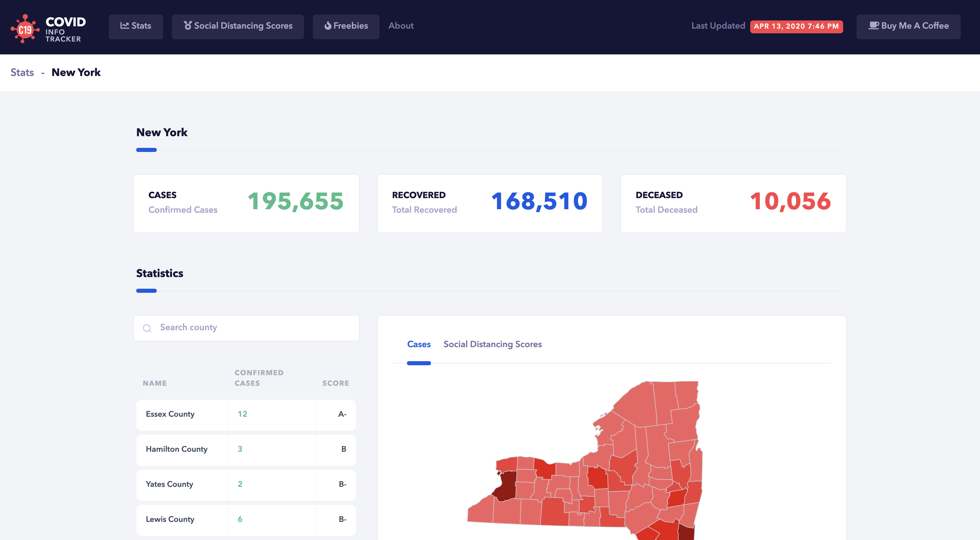Screen dimensions: 980x540
Task: Click the Last Updated timestamp badge
Action: (x=796, y=26)
